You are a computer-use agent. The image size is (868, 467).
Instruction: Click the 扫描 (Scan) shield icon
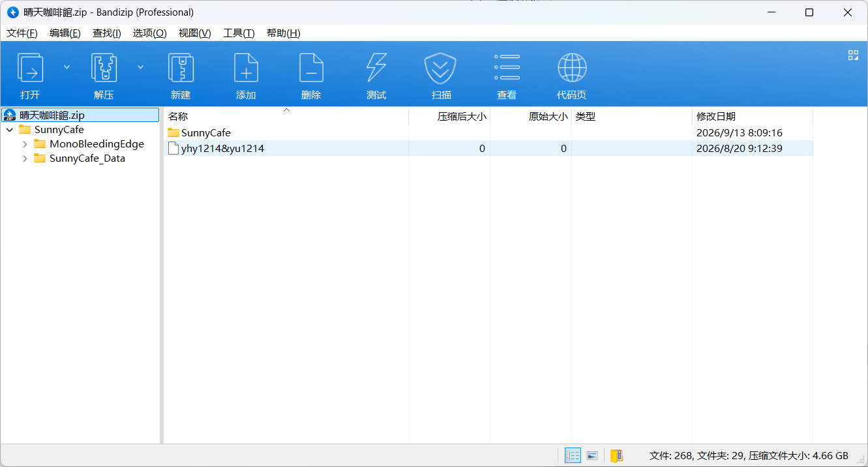(441, 68)
